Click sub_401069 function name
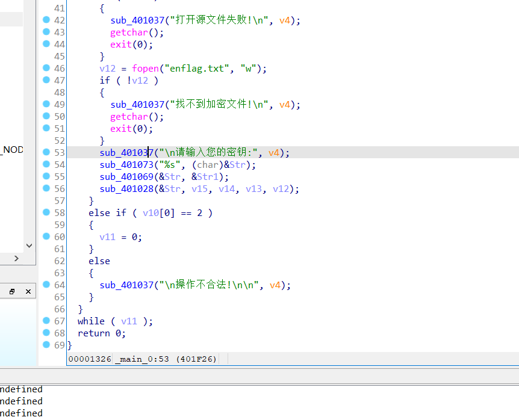 pos(126,177)
